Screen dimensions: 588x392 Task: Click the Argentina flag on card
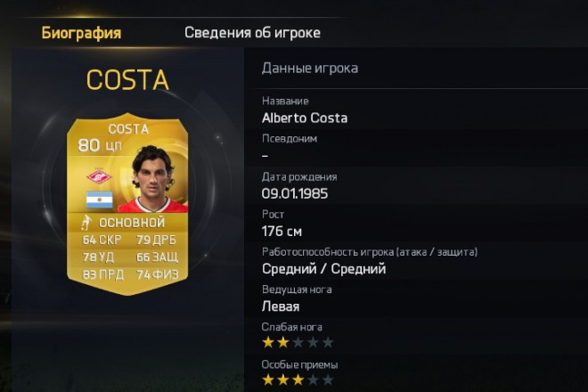coord(100,200)
